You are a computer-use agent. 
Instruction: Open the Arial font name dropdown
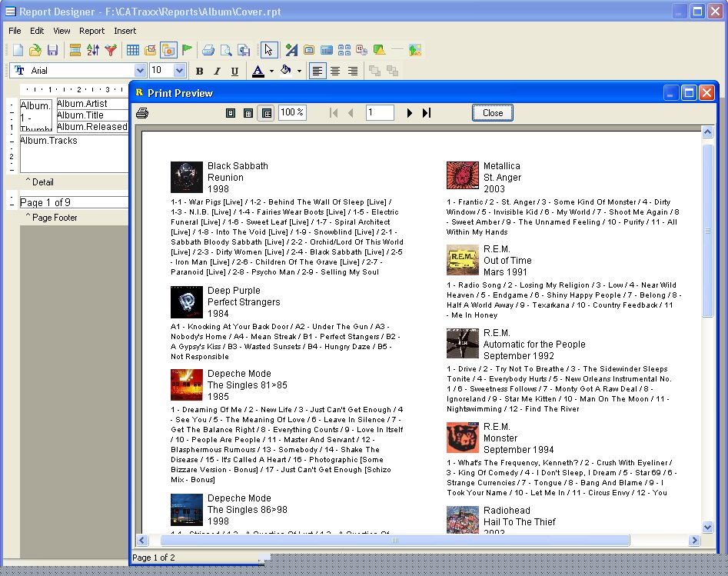click(140, 71)
